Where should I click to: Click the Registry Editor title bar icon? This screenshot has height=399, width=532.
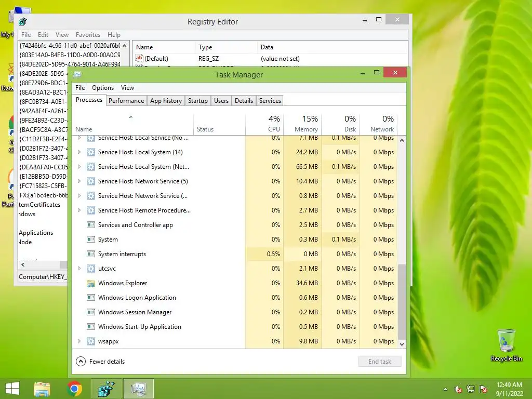(23, 22)
